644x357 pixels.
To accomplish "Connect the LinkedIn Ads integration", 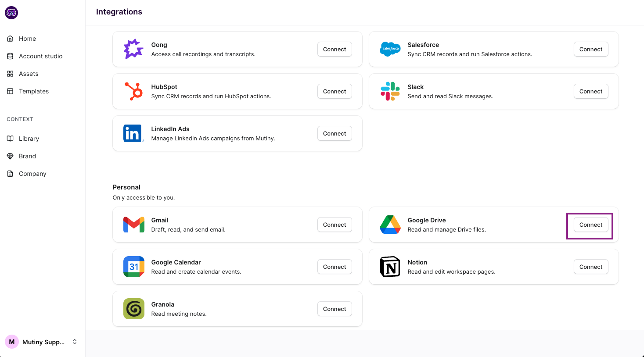I will 335,133.
